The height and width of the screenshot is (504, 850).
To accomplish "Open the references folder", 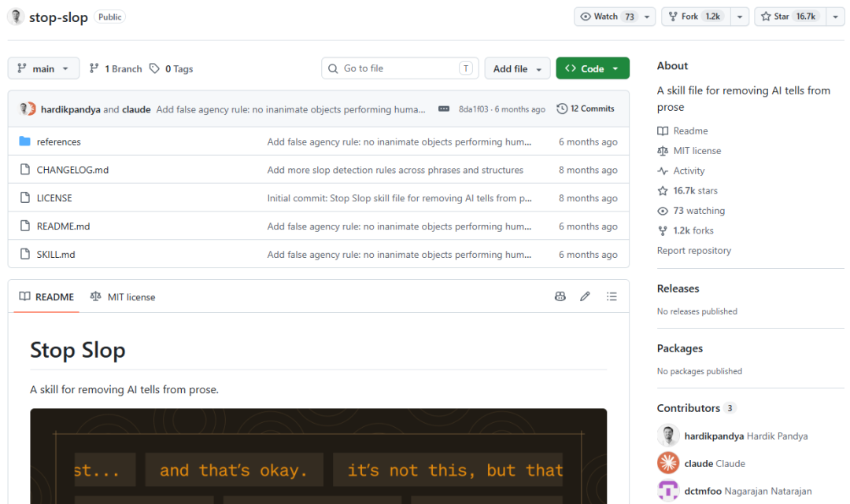I will pos(58,142).
